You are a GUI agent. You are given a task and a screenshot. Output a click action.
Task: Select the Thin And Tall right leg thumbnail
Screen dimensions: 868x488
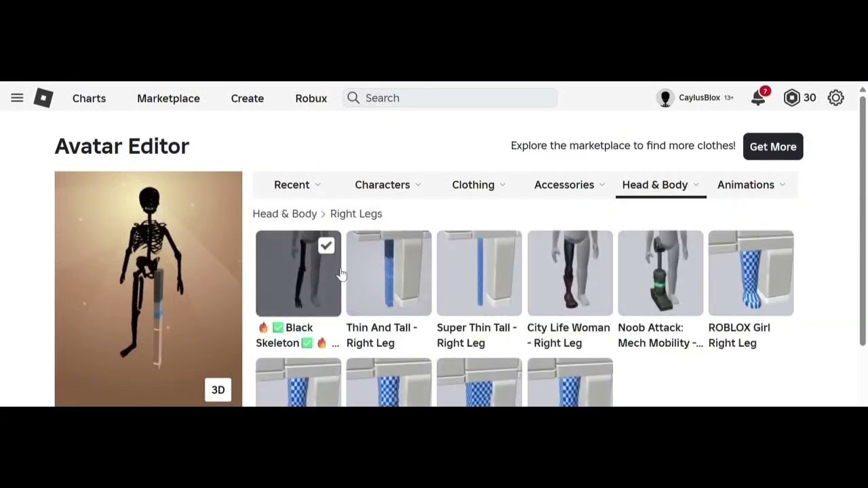pyautogui.click(x=389, y=273)
